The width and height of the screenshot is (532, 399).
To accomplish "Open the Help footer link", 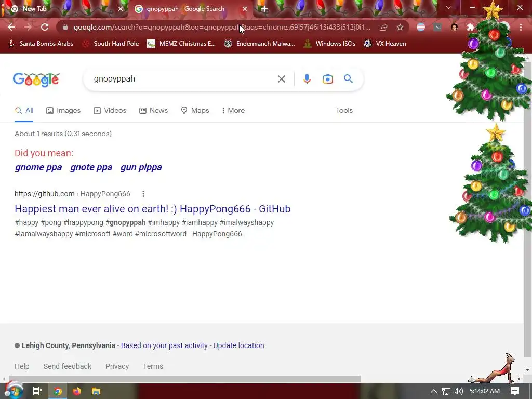I will (22, 366).
